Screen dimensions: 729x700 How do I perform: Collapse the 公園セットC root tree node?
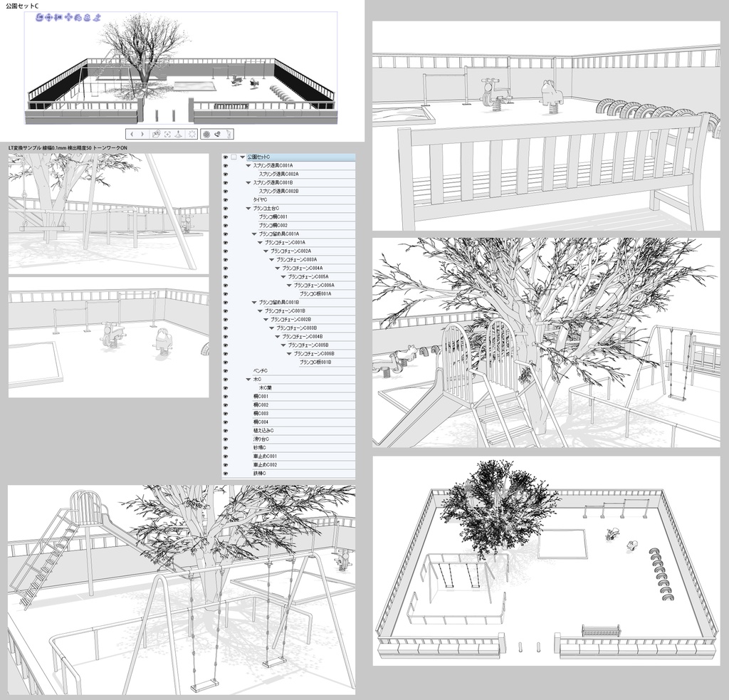click(242, 157)
